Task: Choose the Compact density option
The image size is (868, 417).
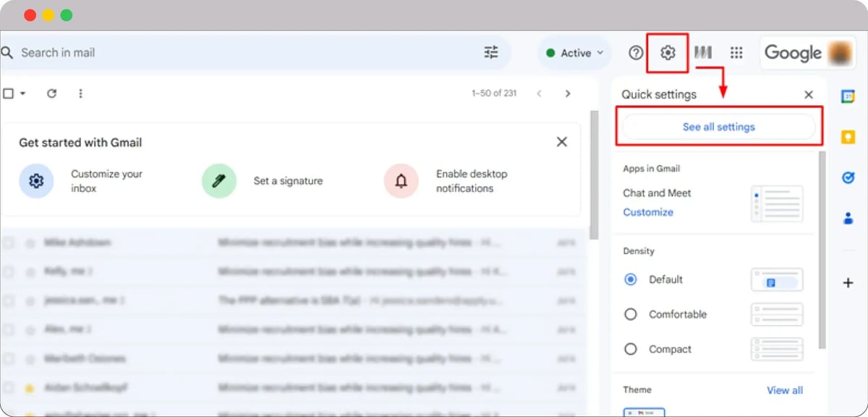Action: click(x=631, y=349)
